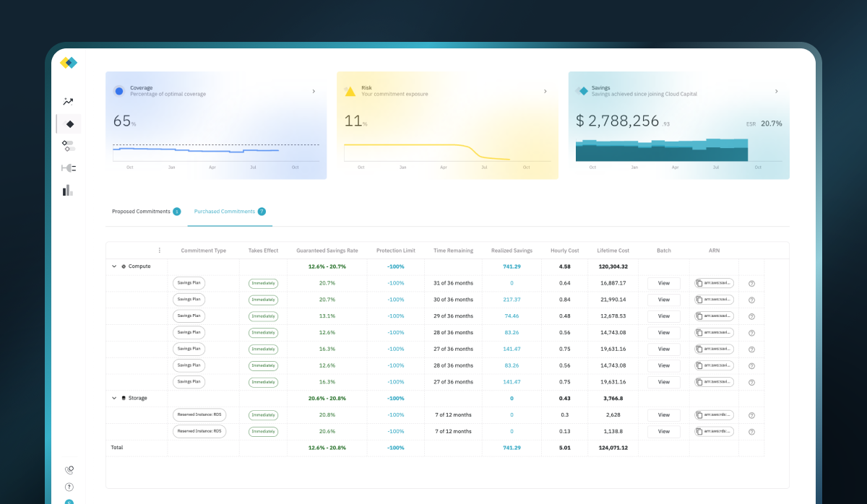
Task: Open the Savings card chevron
Action: tap(777, 92)
